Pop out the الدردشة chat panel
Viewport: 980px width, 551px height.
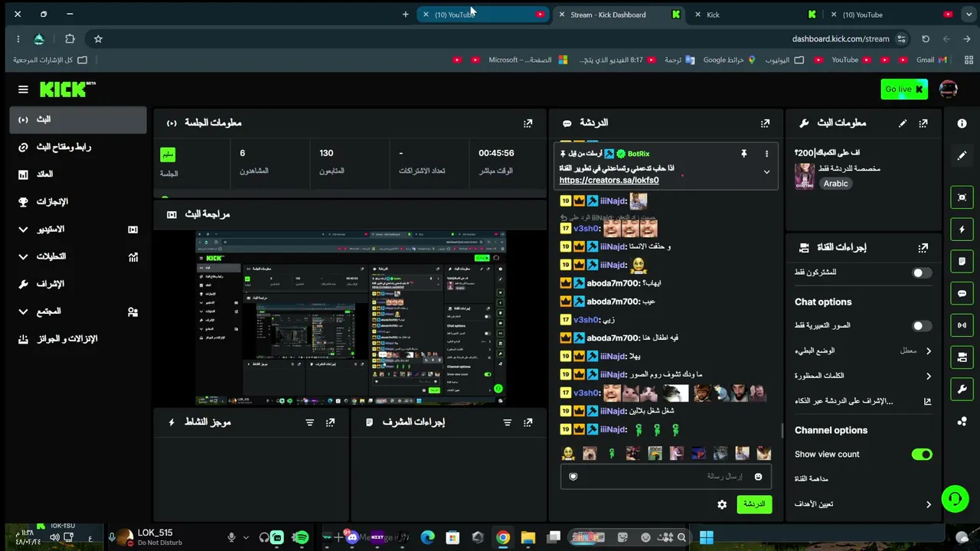pyautogui.click(x=765, y=123)
